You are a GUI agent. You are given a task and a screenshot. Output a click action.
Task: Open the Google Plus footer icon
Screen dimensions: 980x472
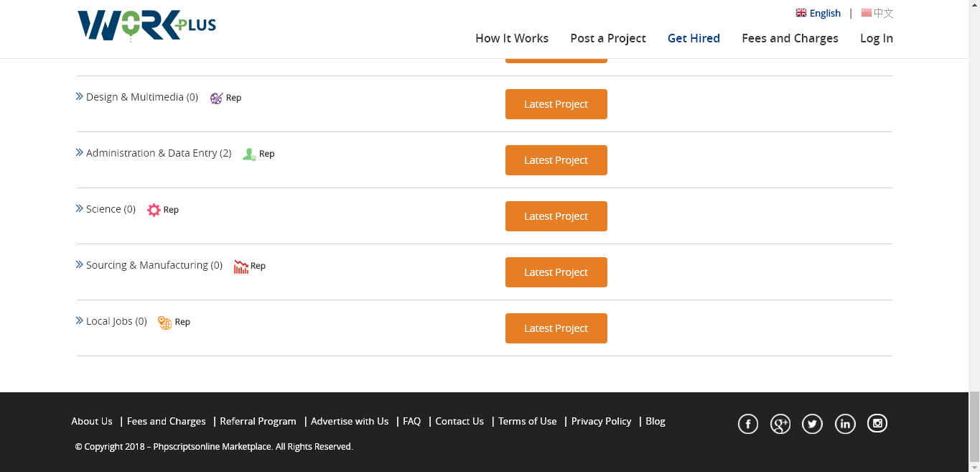[780, 424]
